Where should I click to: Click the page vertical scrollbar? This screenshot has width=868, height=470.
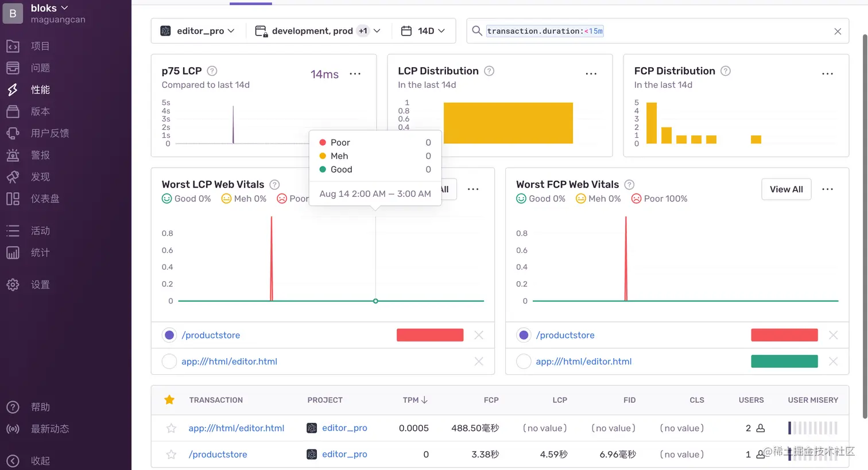click(x=865, y=227)
